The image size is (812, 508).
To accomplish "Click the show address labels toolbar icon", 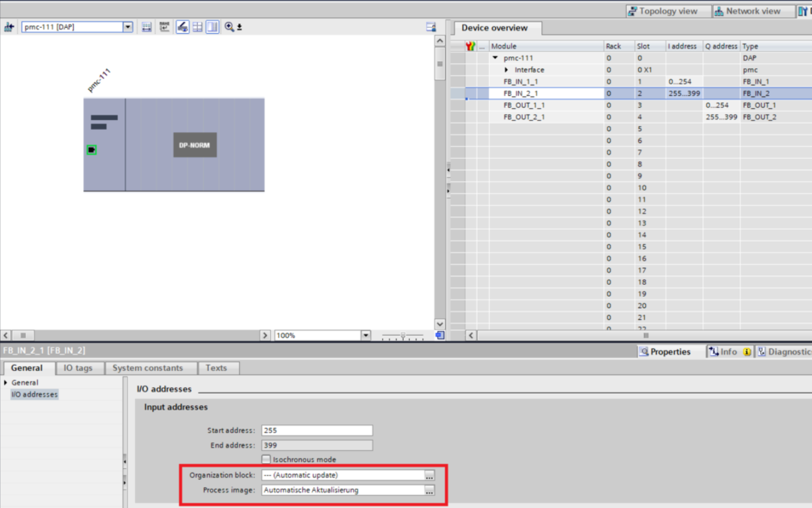I will pos(147,27).
